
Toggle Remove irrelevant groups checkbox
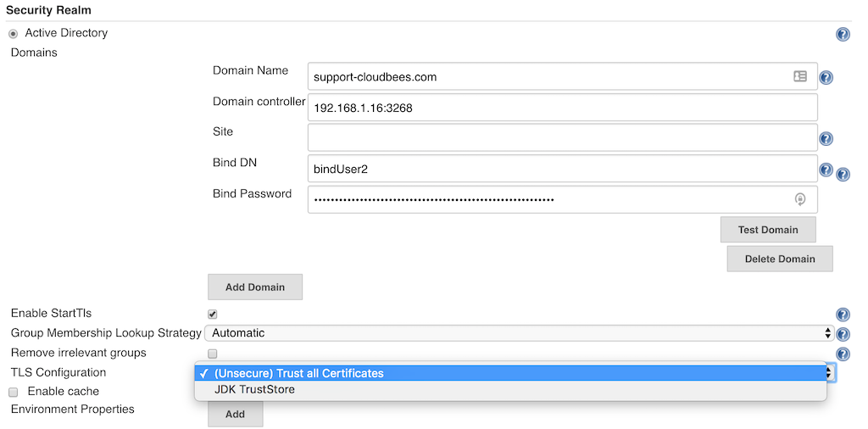(x=213, y=354)
